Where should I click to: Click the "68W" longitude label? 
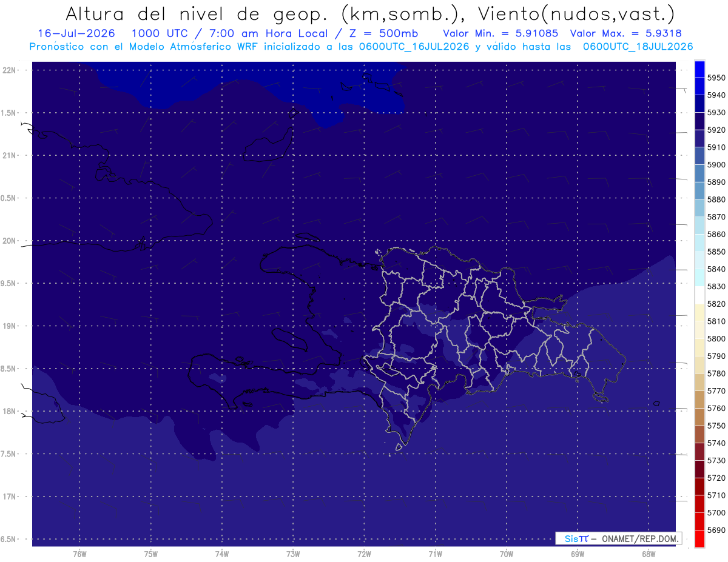(649, 554)
